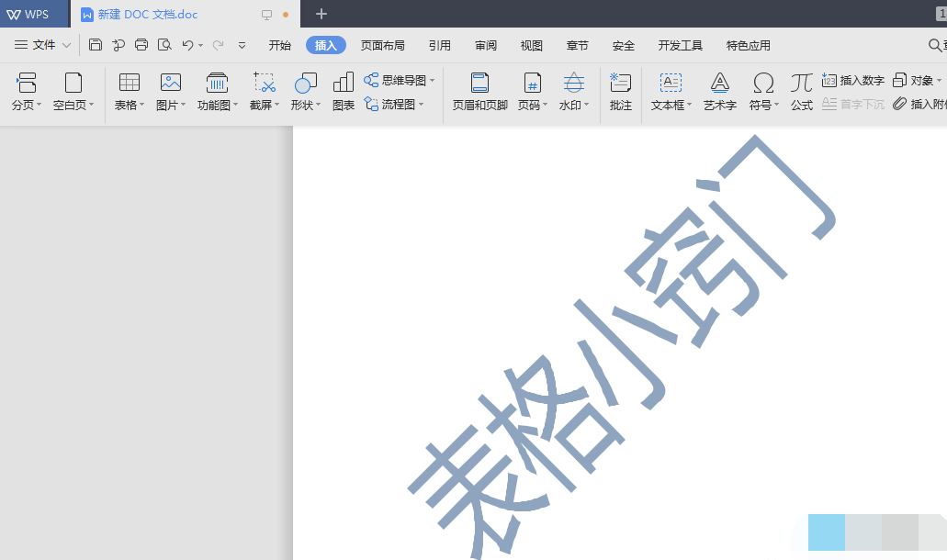Insert a blank page with 空白页 icon
Screen dimensions: 947x560
[73, 84]
